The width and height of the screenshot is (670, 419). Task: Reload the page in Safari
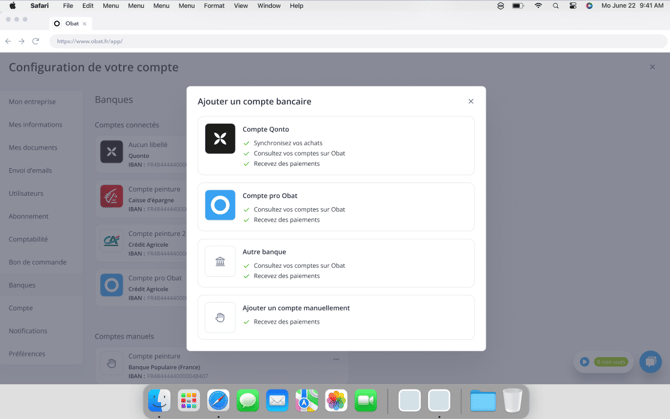point(36,41)
